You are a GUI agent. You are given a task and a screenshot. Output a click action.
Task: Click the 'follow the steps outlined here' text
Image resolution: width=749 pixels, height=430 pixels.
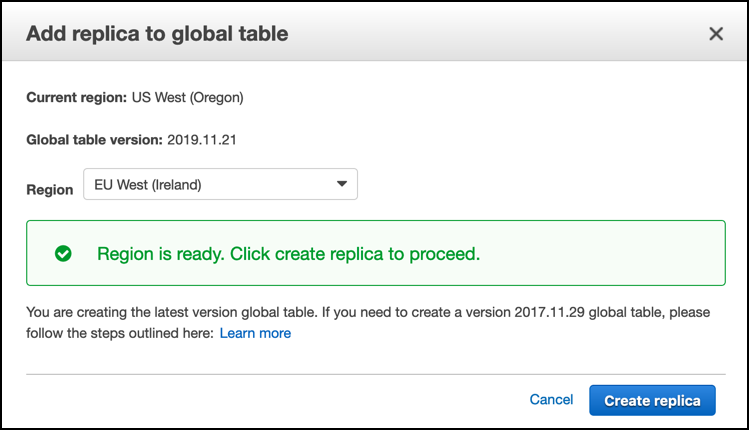[x=120, y=333]
